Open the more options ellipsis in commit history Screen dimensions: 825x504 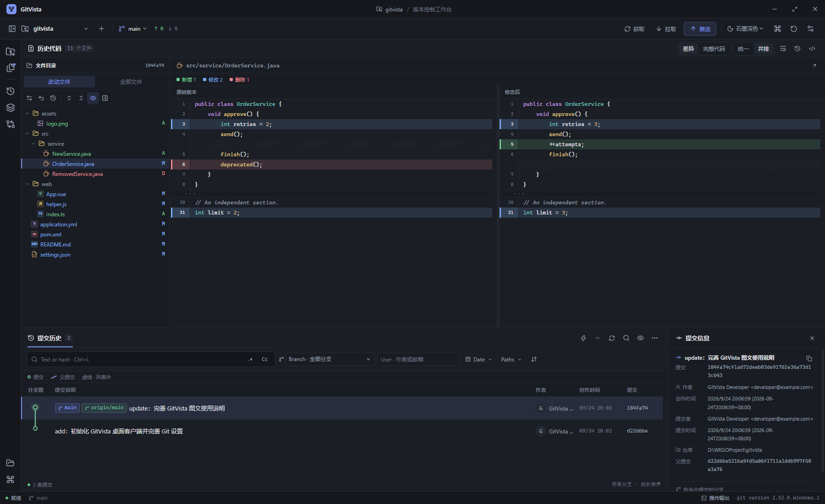pyautogui.click(x=654, y=338)
